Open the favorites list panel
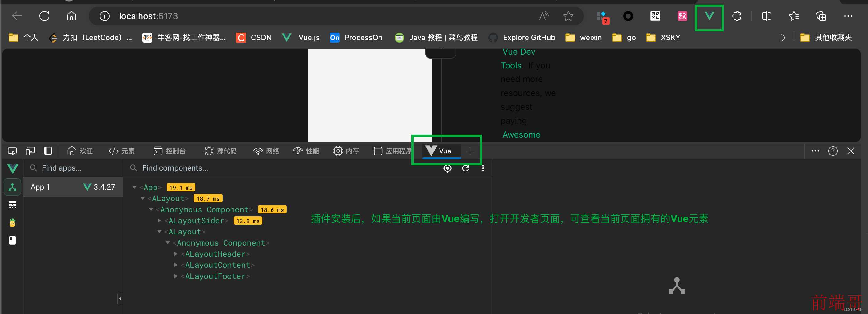 (x=794, y=16)
